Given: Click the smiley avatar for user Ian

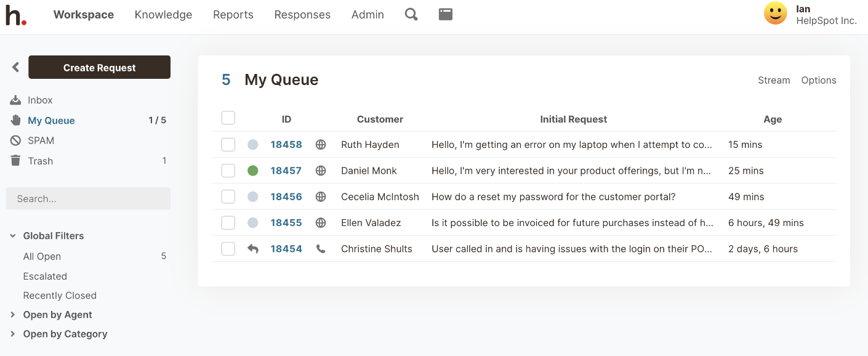Looking at the screenshot, I should tap(775, 14).
